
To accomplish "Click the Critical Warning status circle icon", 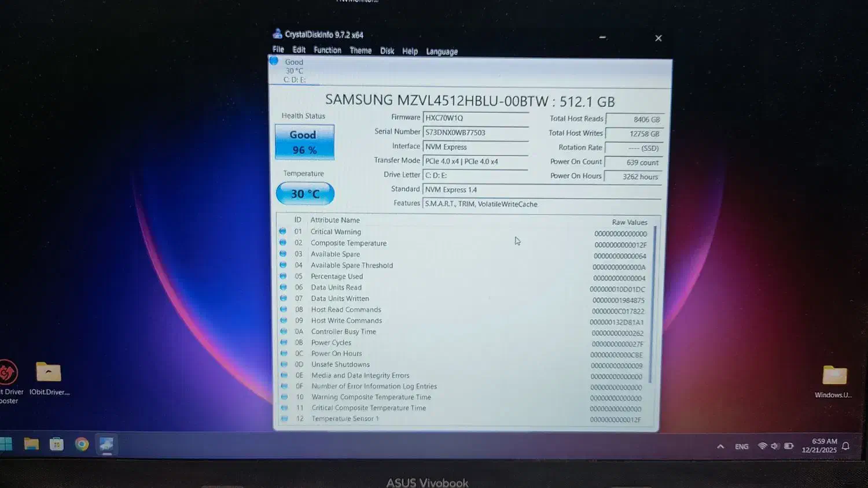I will [x=283, y=231].
